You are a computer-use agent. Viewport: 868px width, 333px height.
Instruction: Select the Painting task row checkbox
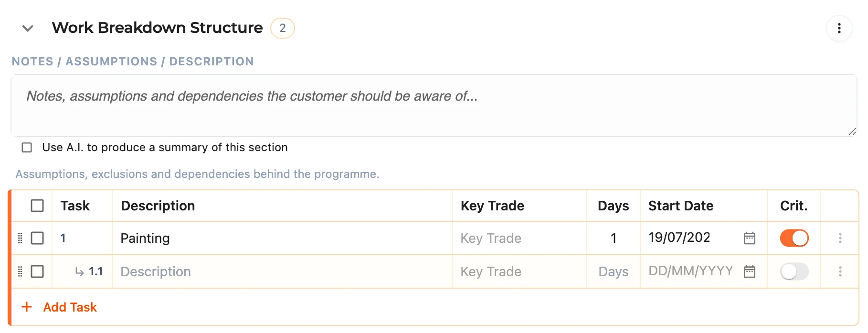(37, 238)
